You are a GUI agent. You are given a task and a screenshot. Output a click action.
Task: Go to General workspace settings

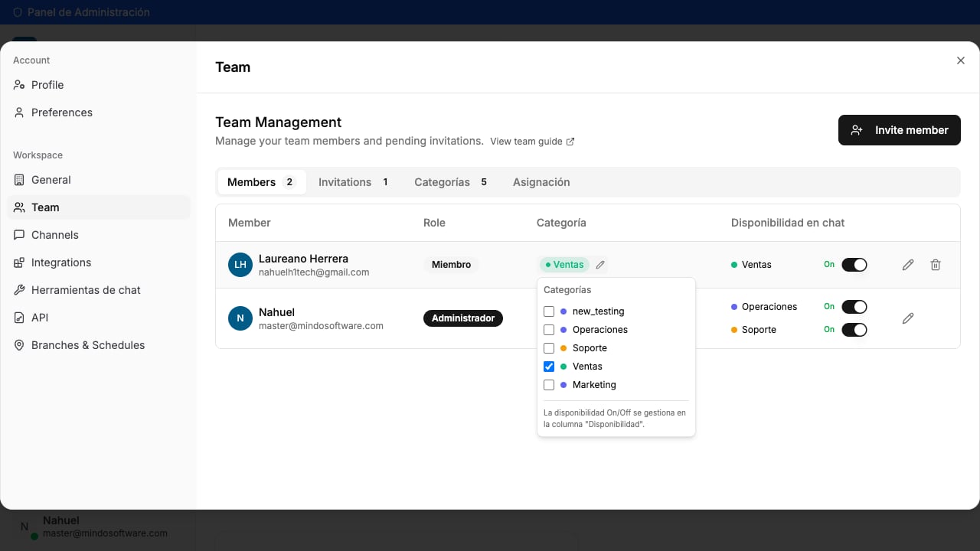[99, 180]
